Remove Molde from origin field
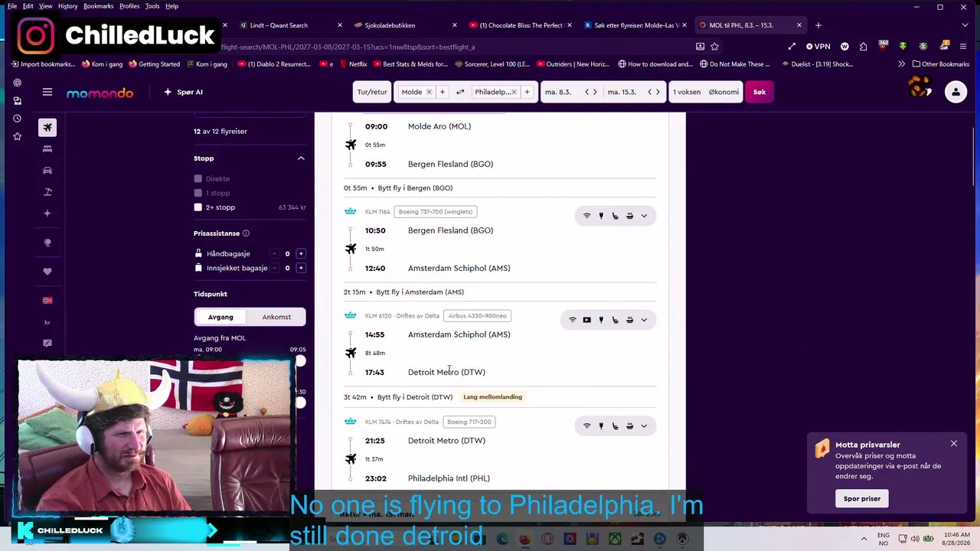 point(429,92)
